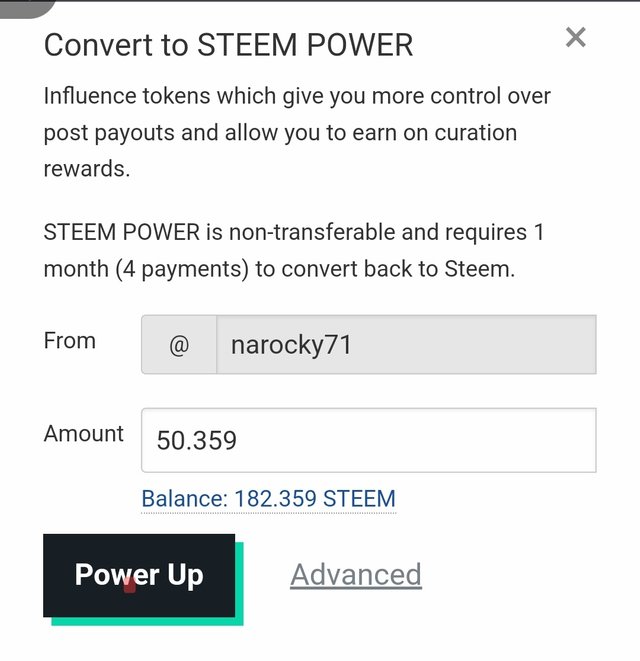This screenshot has width=640, height=661.
Task: Confirm with the Power Up button
Action: click(x=139, y=575)
